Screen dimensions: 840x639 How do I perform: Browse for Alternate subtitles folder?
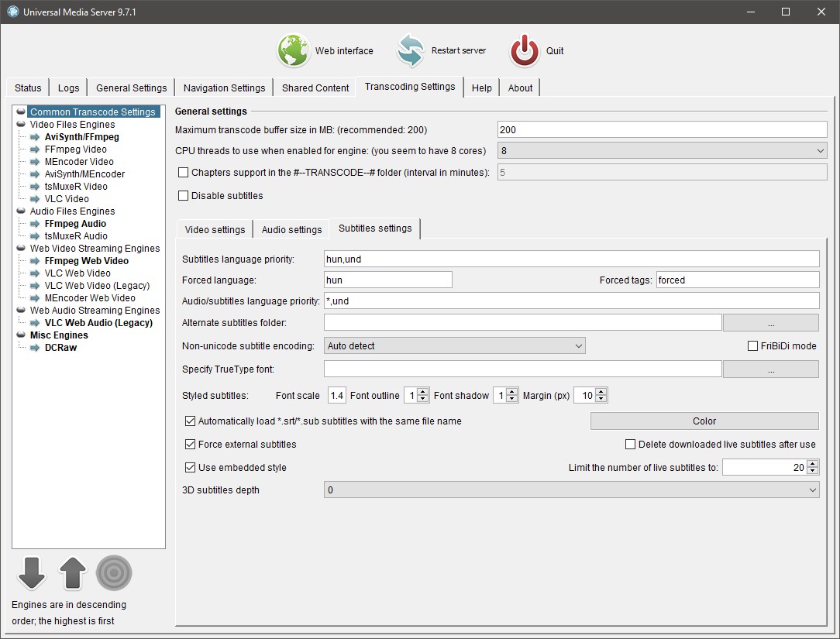pos(771,323)
